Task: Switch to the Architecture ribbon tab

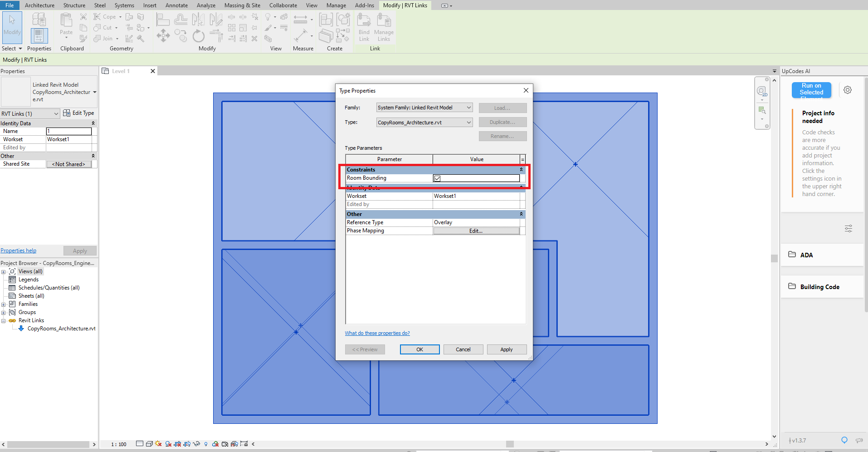Action: click(x=39, y=5)
